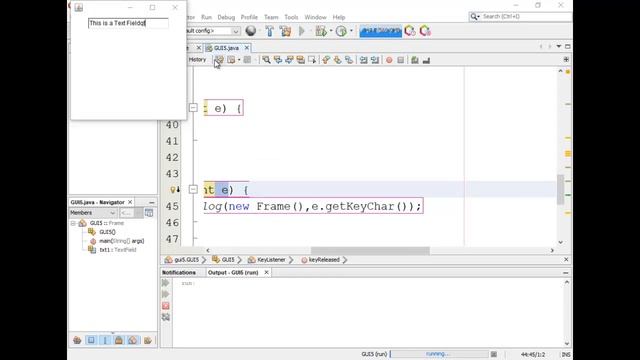The image size is (640, 360).
Task: Open the small dropdown arrow in the editor toolbar
Action: click(239, 60)
